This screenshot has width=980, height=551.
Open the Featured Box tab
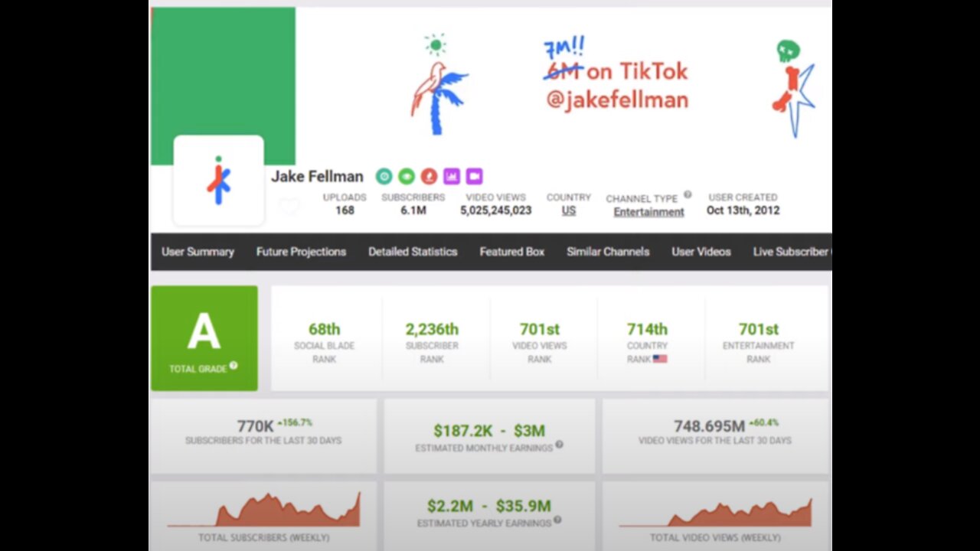coord(512,252)
